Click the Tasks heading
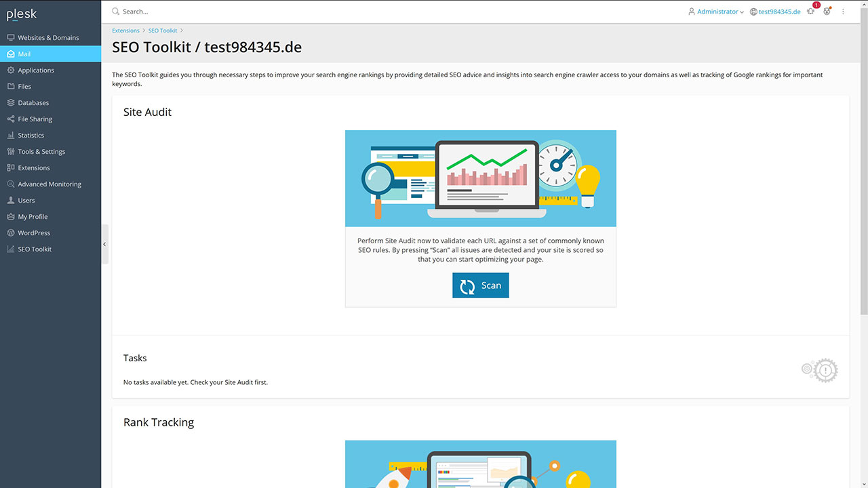This screenshot has height=488, width=868. coord(135,358)
